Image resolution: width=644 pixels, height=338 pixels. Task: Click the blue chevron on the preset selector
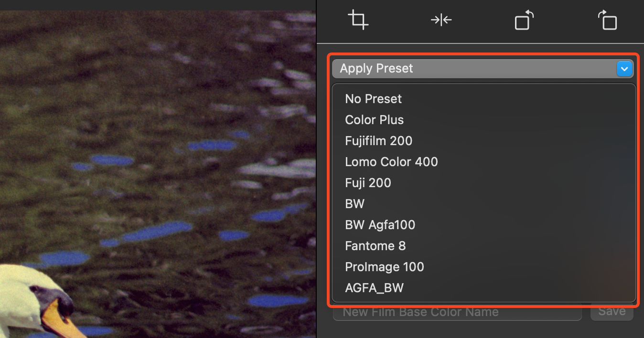point(624,68)
